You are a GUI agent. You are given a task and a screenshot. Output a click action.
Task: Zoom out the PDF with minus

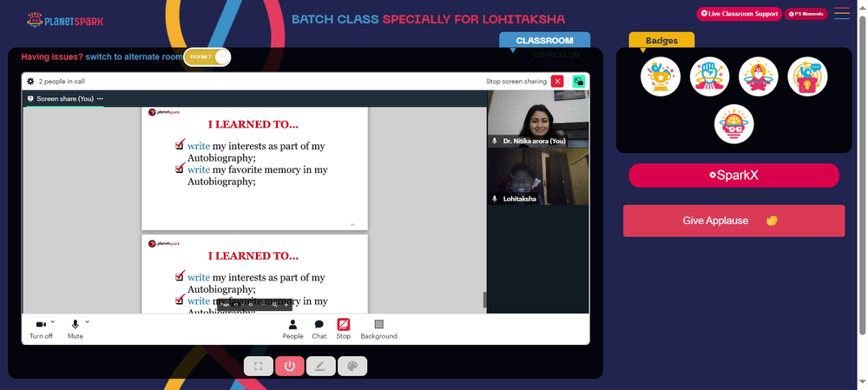(263, 304)
